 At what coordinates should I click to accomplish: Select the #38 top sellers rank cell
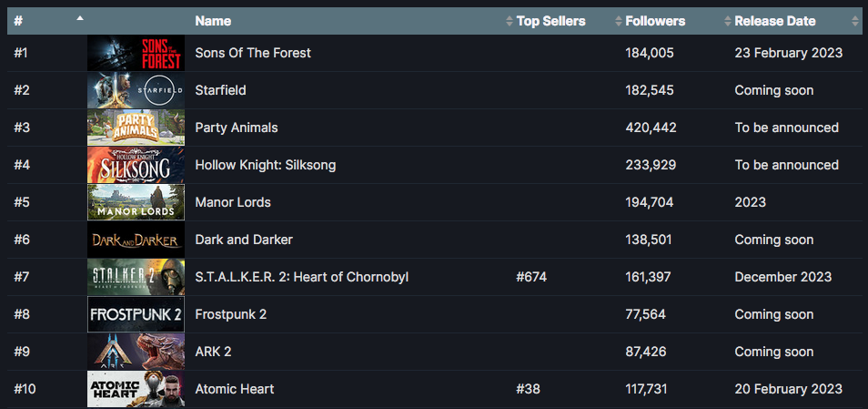coord(528,389)
